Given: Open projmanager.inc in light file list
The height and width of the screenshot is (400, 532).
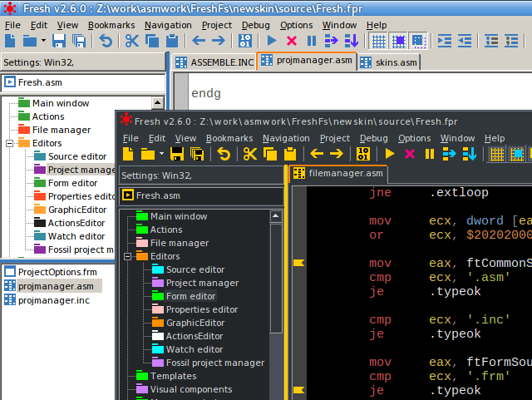Looking at the screenshot, I should click(54, 300).
